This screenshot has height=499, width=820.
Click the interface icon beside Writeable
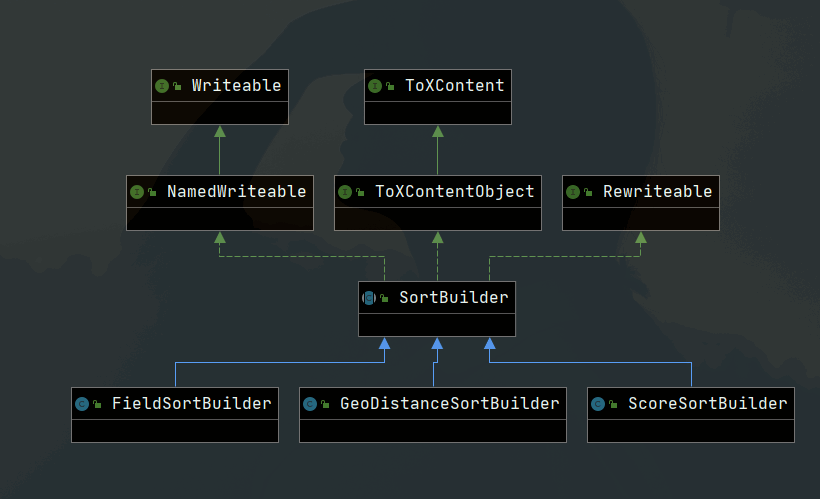pos(161,86)
